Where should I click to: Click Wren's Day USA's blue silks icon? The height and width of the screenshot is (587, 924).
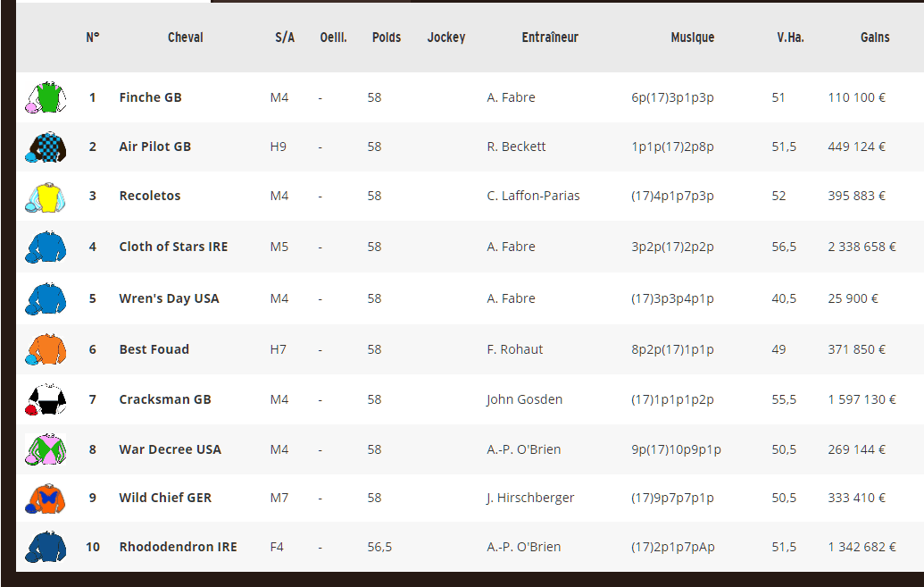46,298
